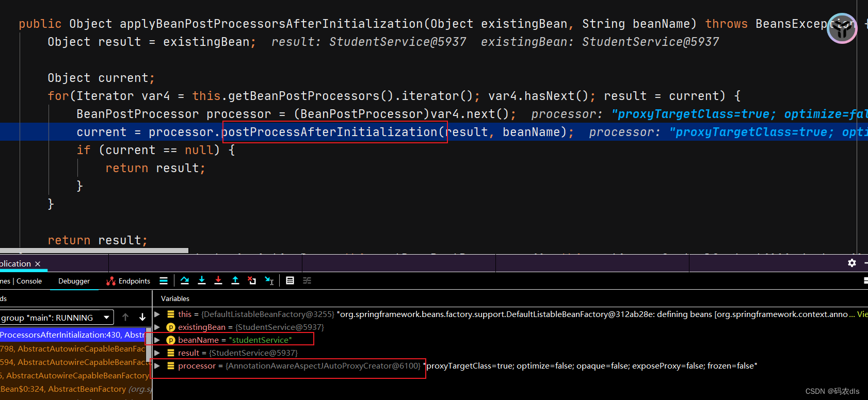Image resolution: width=868 pixels, height=400 pixels.
Task: Click the editor horizontal scrollbar
Action: (94, 251)
